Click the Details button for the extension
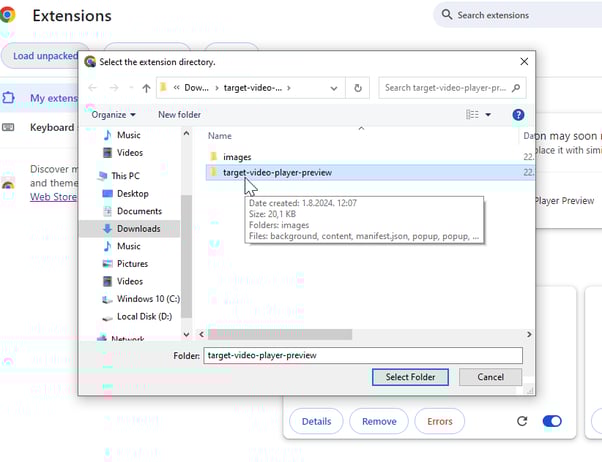 tap(316, 422)
